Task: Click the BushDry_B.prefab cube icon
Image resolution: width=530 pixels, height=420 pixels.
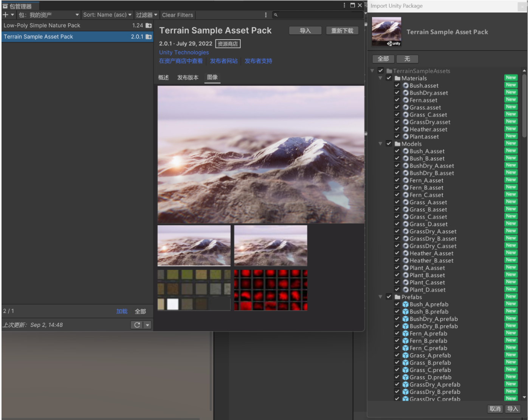Action: coord(406,326)
